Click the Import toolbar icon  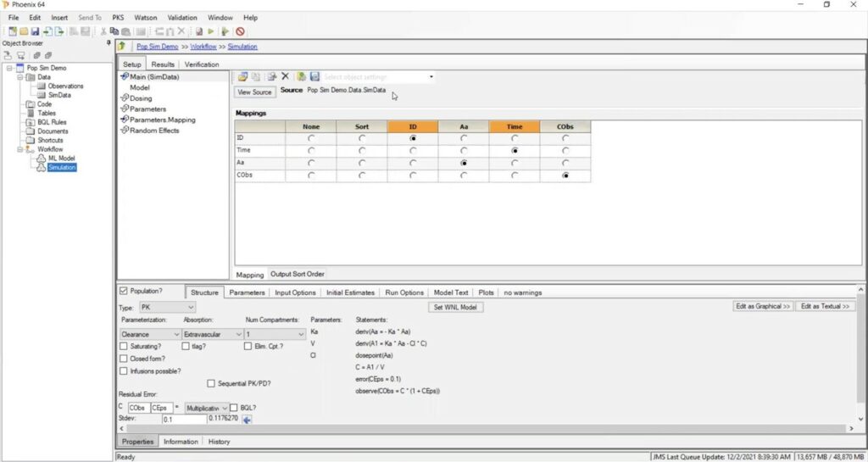click(48, 31)
